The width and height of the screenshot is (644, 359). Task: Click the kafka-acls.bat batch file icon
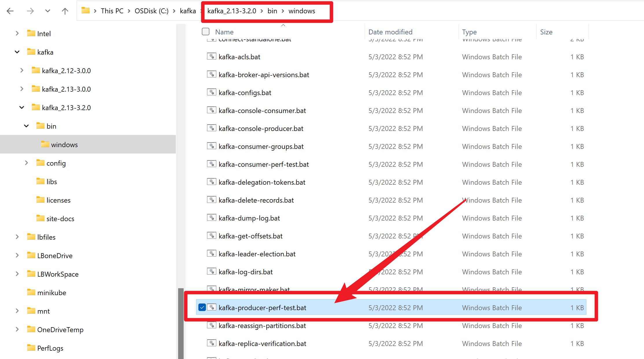click(211, 56)
